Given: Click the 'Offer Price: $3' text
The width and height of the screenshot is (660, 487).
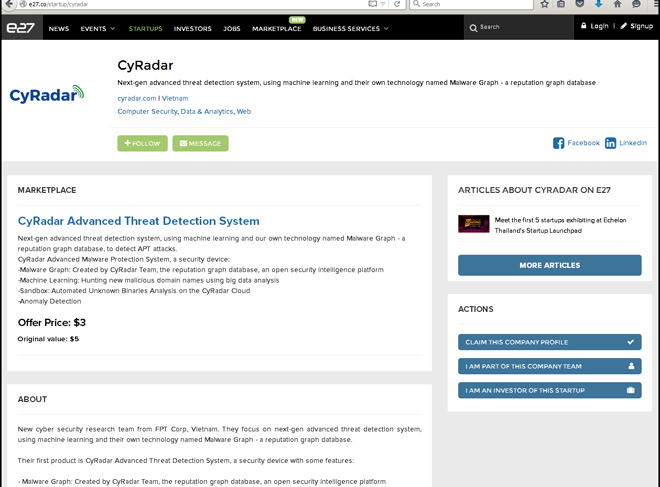Looking at the screenshot, I should tap(52, 322).
